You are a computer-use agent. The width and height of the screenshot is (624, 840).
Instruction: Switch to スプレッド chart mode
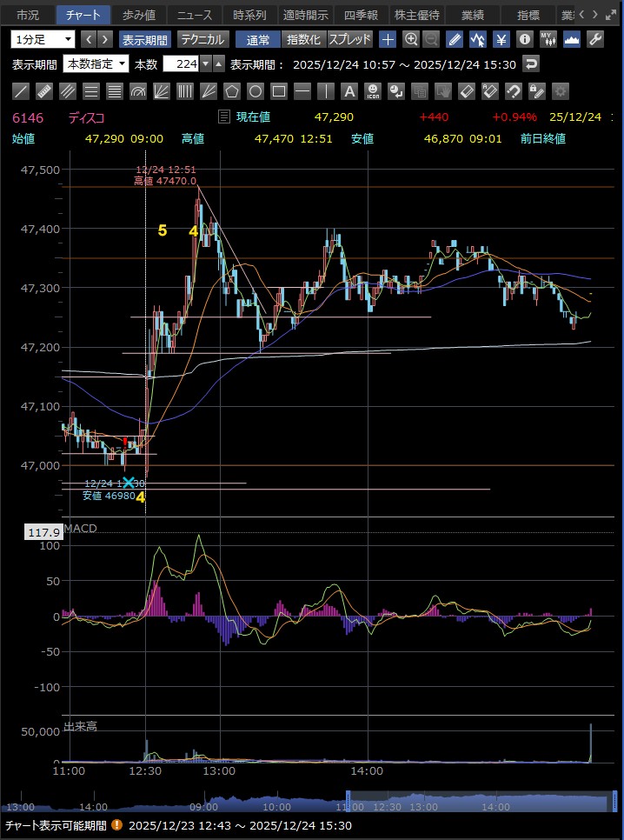(349, 39)
